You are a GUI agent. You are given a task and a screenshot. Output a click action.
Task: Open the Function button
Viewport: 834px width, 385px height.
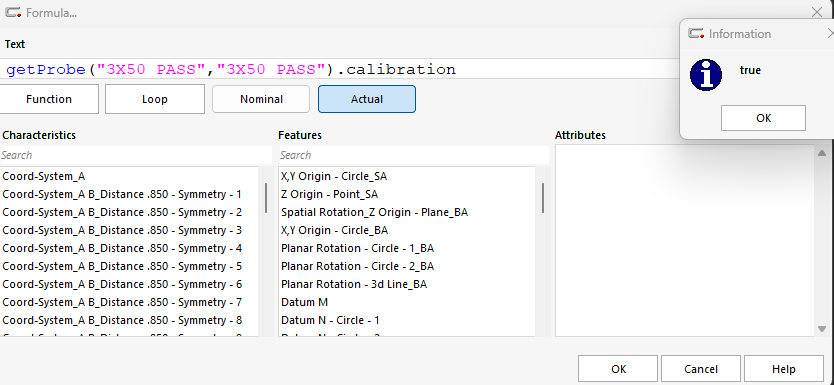point(49,99)
